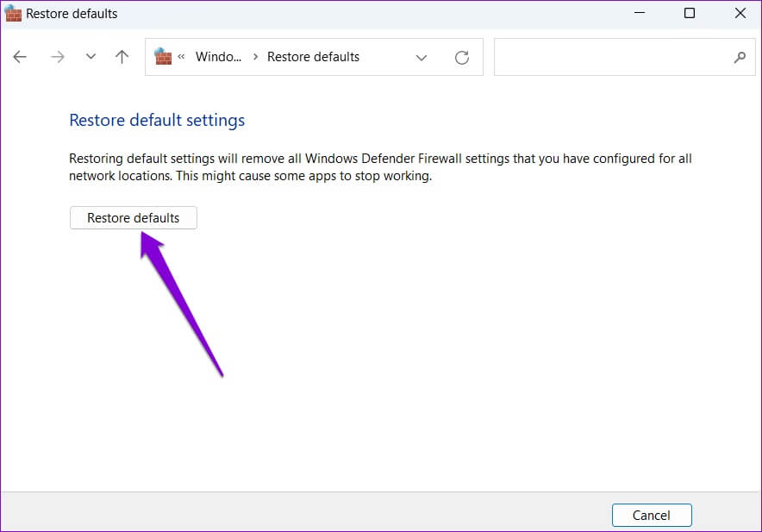Viewport: 762px width, 532px height.
Task: Click inside the search box
Action: coord(612,57)
